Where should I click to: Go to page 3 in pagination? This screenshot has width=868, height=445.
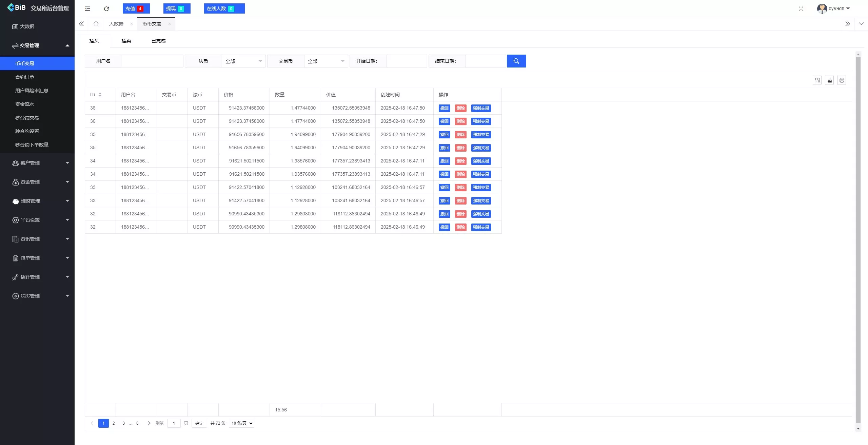click(123, 423)
